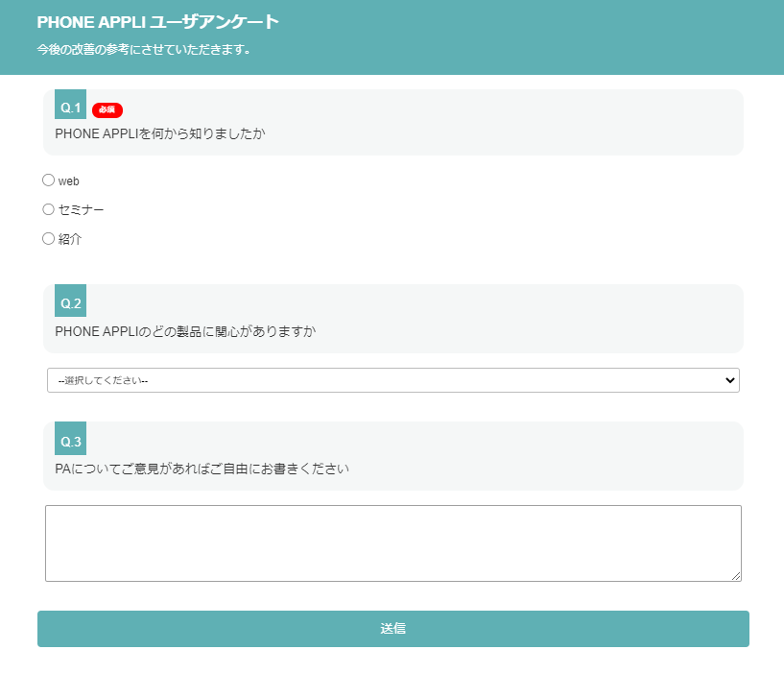Select the "web" radio button
This screenshot has height=674, width=784.
(x=49, y=181)
